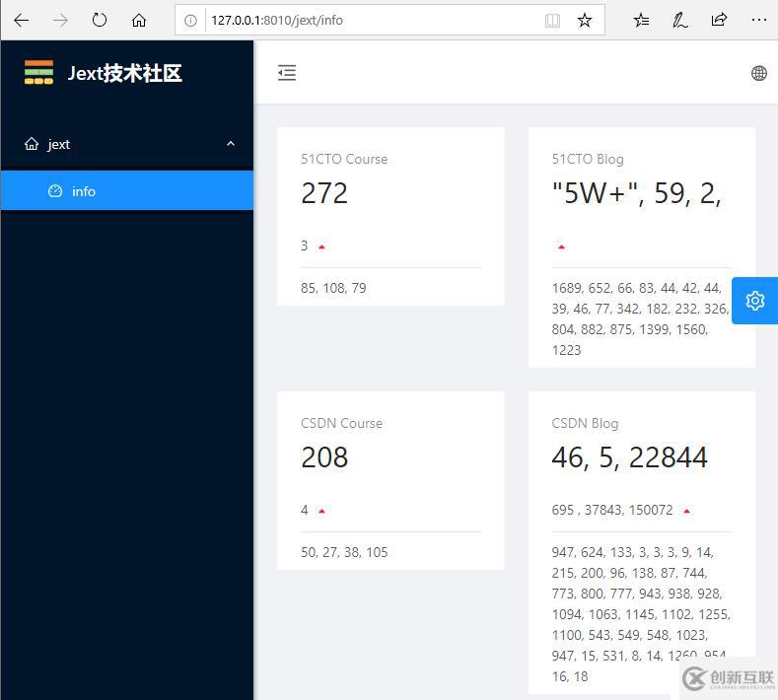The image size is (778, 700).
Task: Click the number list starting 1689, 652
Action: click(641, 319)
